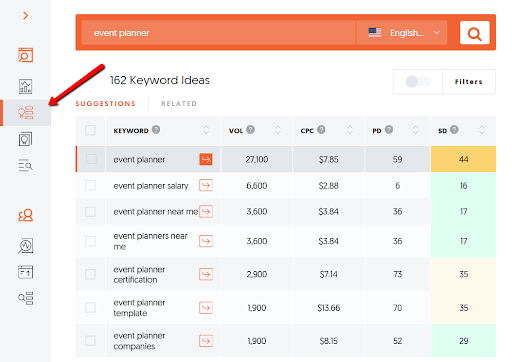Open the bottom search-list sidebar icon

tap(25, 298)
